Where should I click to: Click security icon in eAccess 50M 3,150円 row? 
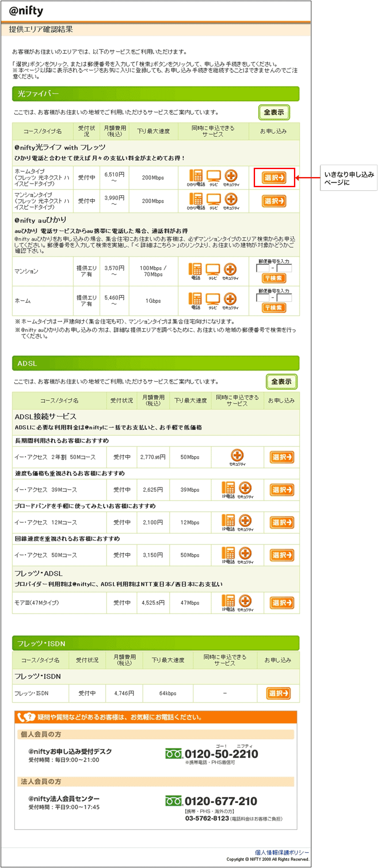[245, 555]
